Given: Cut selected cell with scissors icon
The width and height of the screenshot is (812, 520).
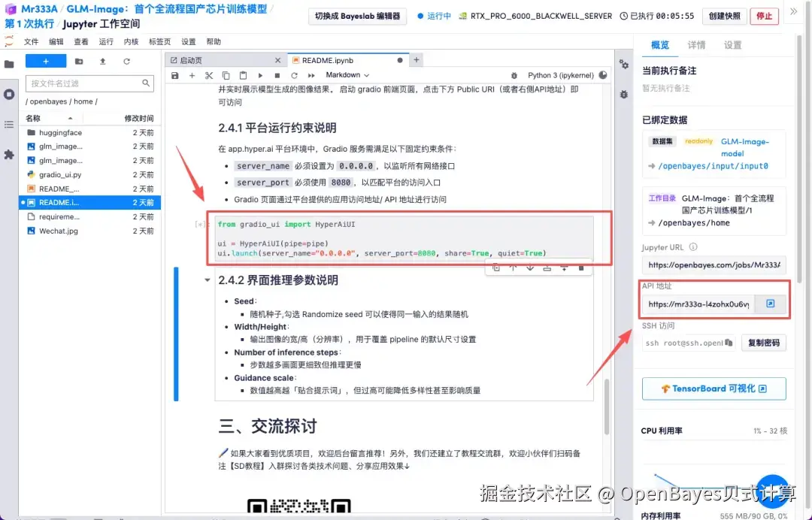Looking at the screenshot, I should (x=209, y=76).
